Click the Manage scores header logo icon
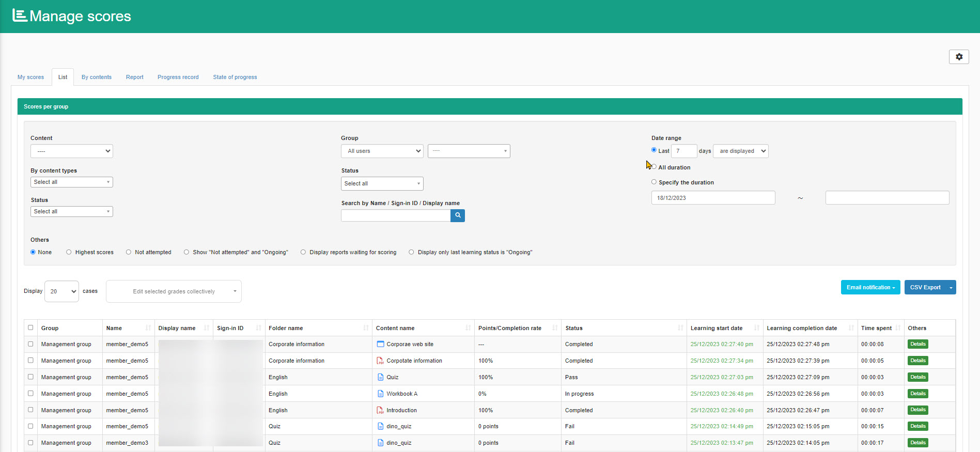Viewport: 980px width, 452px height. [20, 16]
